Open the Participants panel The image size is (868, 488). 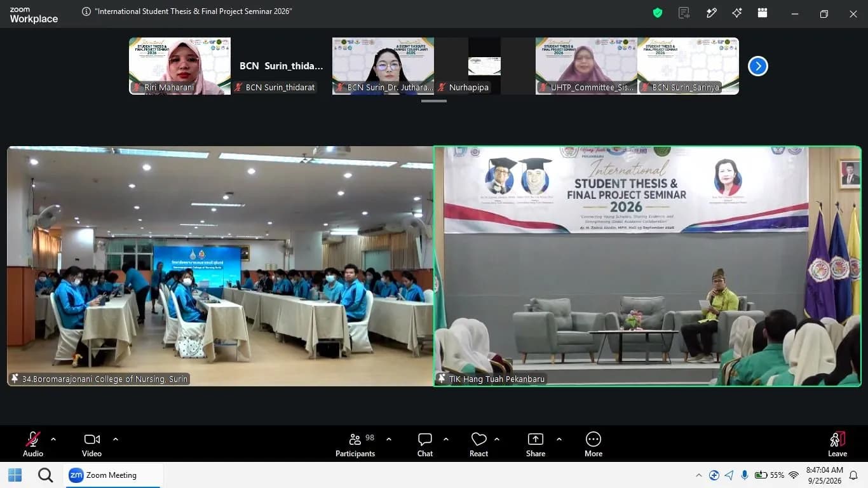click(355, 444)
